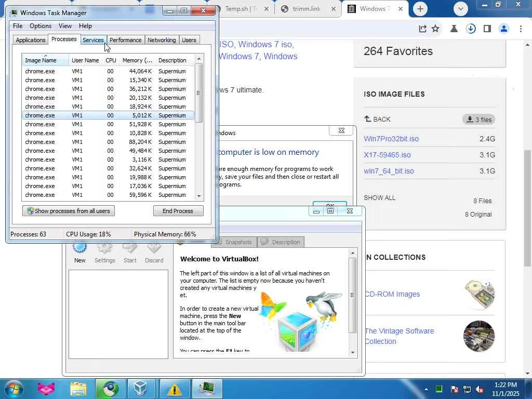Click SHOW ALL under ISO image files
532x399 pixels.
pyautogui.click(x=379, y=198)
